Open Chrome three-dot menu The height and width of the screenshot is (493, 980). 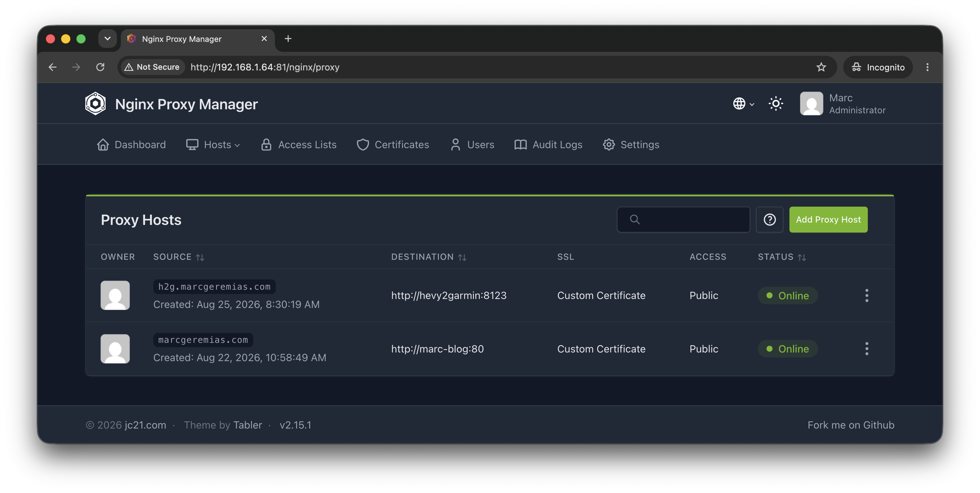(927, 67)
